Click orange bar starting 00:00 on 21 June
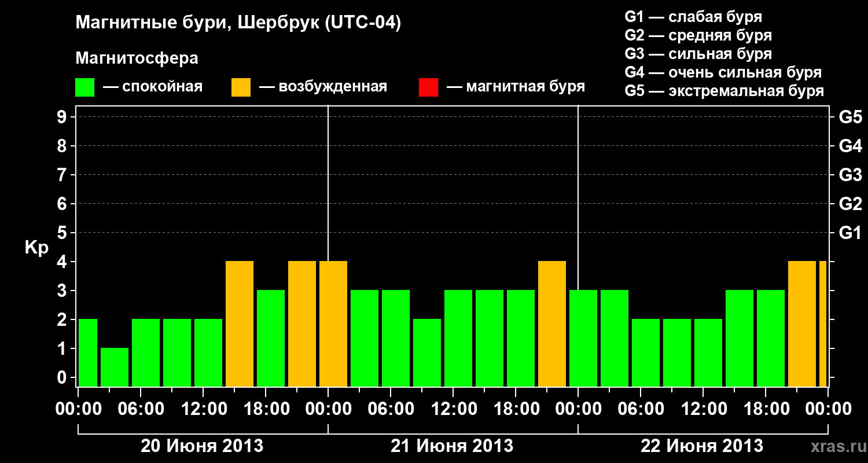This screenshot has width=868, height=463. coord(333,324)
